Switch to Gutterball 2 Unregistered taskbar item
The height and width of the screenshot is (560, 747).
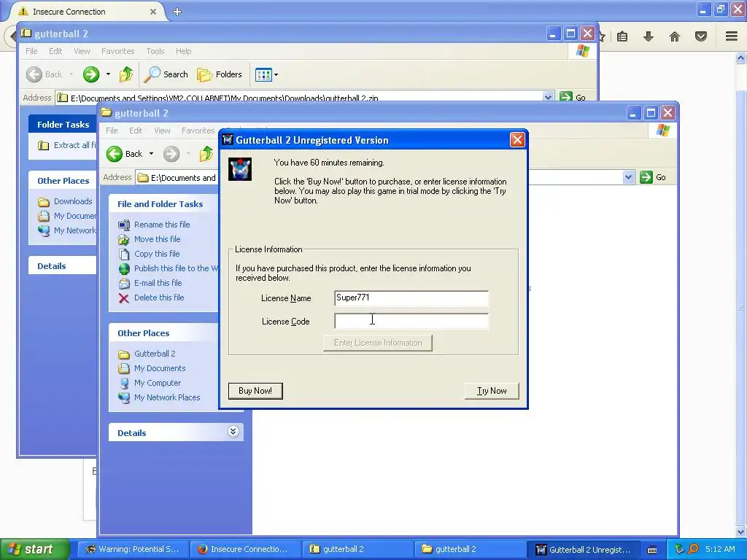(583, 550)
